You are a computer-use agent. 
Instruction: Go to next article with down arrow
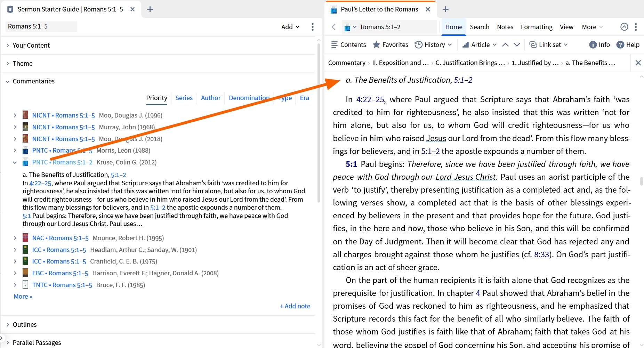click(x=517, y=44)
